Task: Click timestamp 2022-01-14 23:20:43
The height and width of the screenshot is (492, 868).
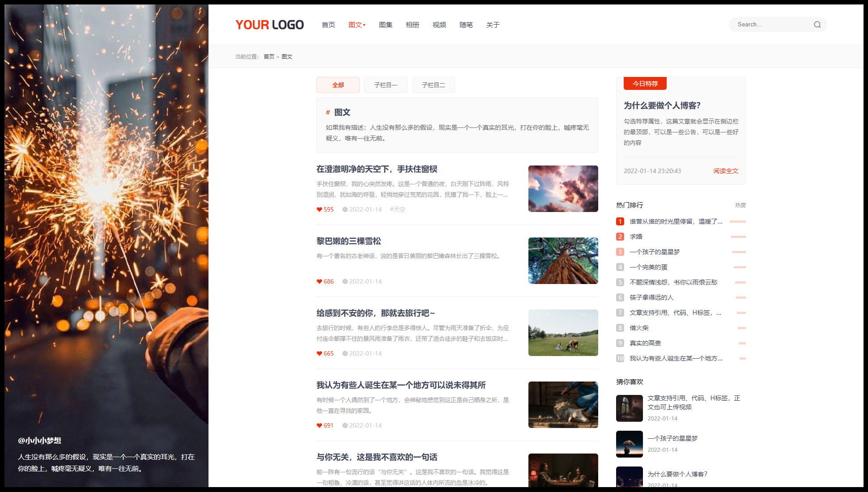Action: 652,171
